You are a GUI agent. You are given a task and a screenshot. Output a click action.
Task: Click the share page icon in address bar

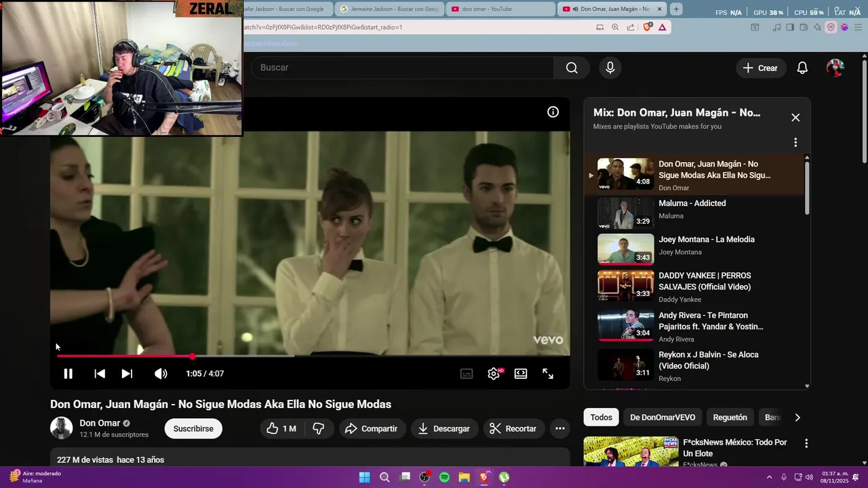pyautogui.click(x=631, y=27)
